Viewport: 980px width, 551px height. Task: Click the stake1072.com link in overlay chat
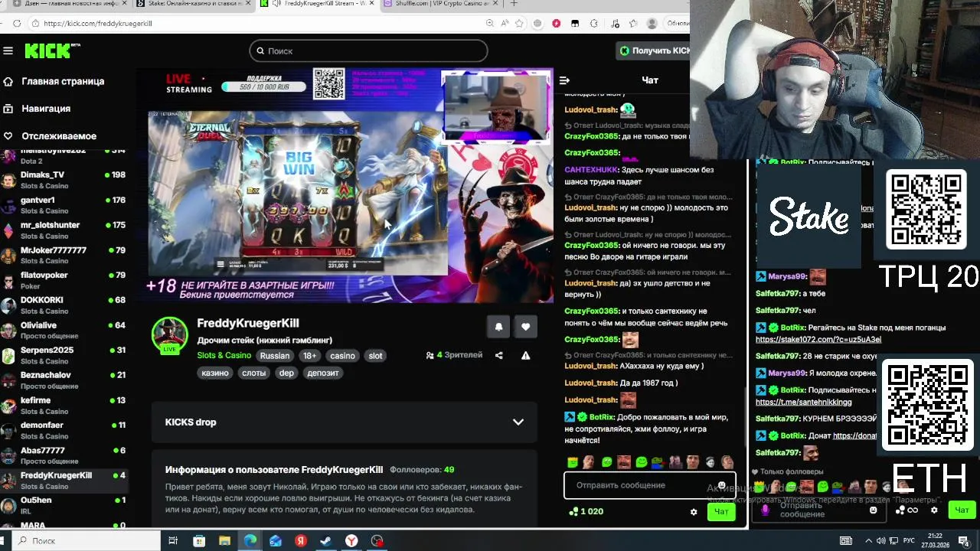[818, 339]
